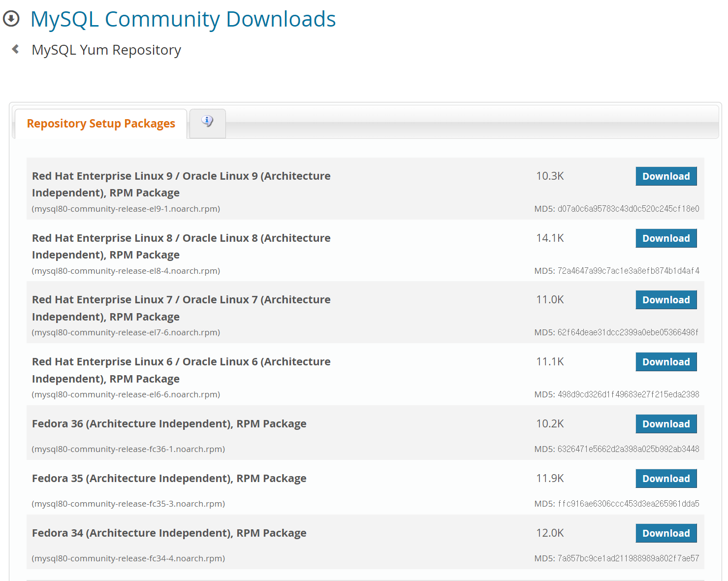Click filename mysql80-community-release-fc36-1.noarch.rpm
728x581 pixels.
click(x=128, y=449)
